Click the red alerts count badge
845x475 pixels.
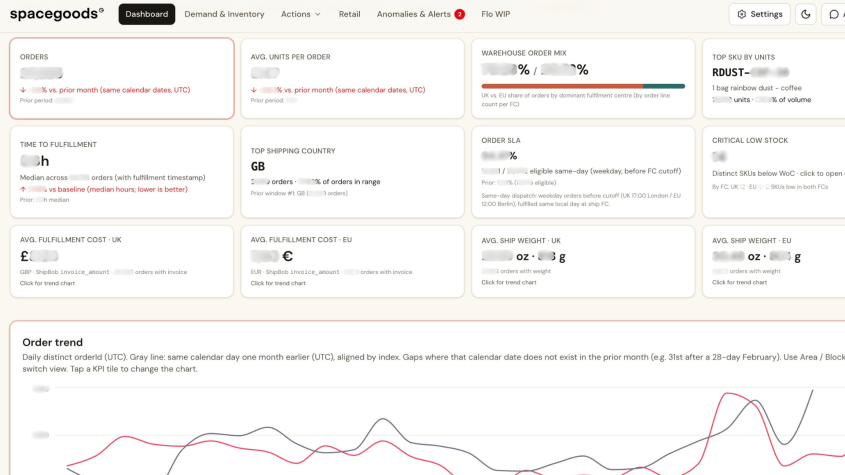pyautogui.click(x=460, y=15)
